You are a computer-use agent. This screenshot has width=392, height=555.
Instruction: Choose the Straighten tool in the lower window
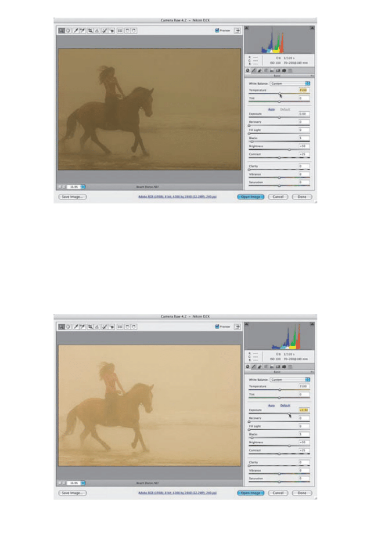click(96, 327)
